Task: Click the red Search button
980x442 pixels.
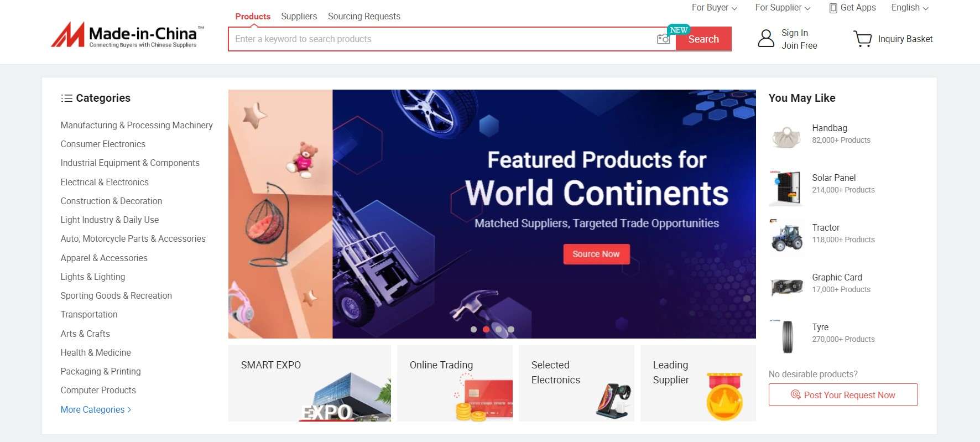Action: pyautogui.click(x=703, y=39)
